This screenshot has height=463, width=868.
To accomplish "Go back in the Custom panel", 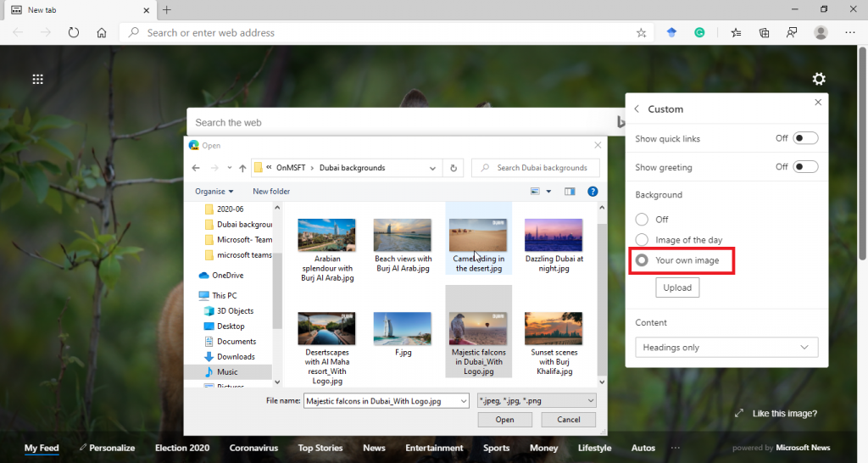I will pyautogui.click(x=637, y=109).
